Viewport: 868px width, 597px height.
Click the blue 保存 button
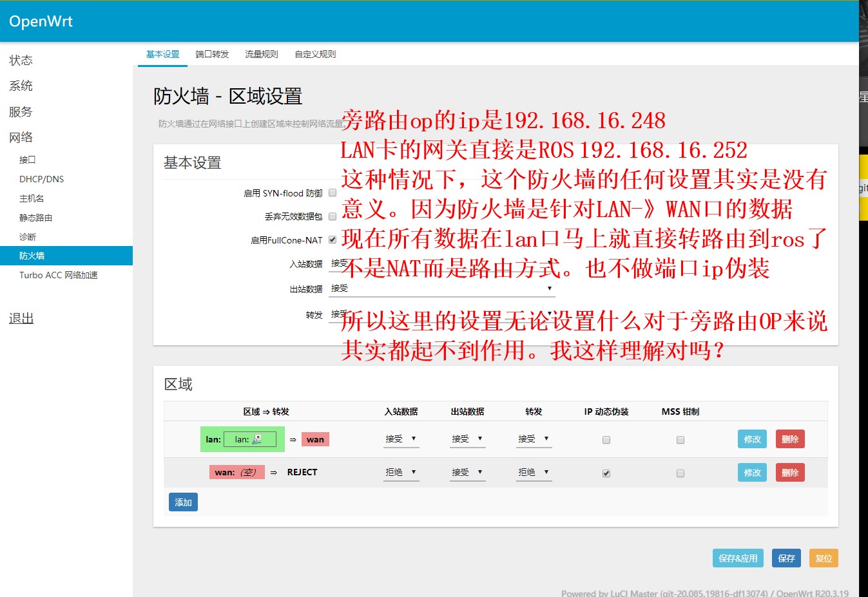click(x=786, y=558)
